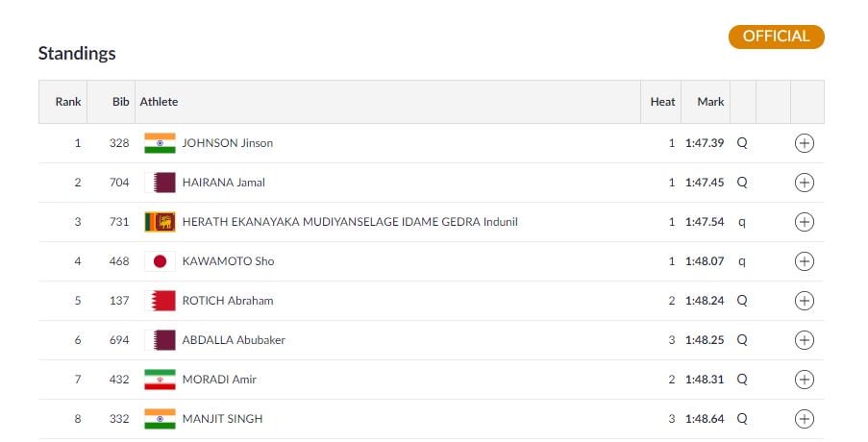
Task: Expand KAWAMOTO Sho result details
Action: click(x=805, y=261)
